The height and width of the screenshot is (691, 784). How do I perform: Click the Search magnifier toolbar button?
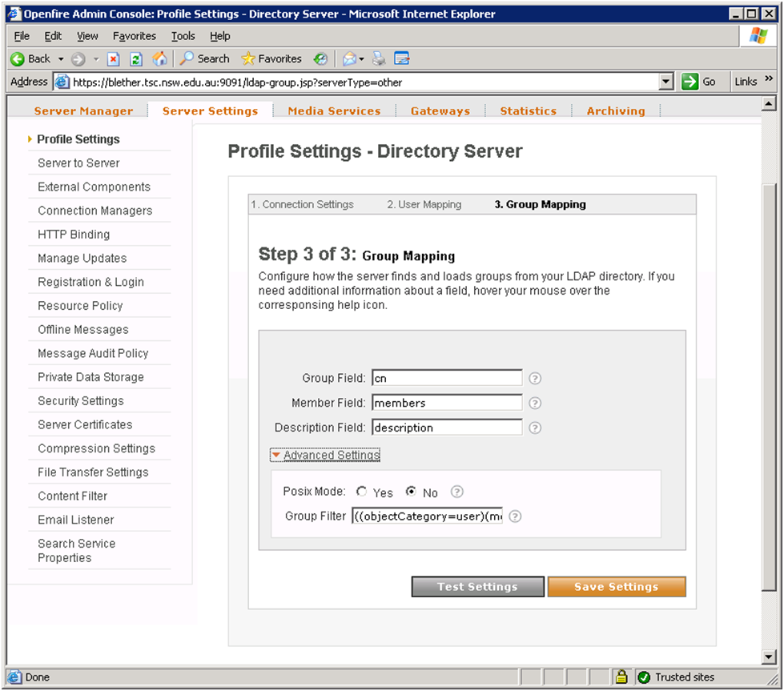point(204,59)
